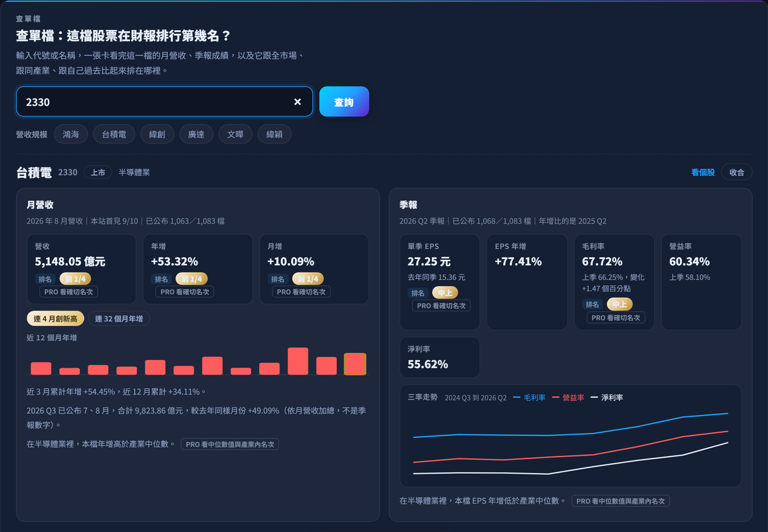Choose the 緯創 quick chip
Screen dimensions: 768x532
click(x=157, y=134)
